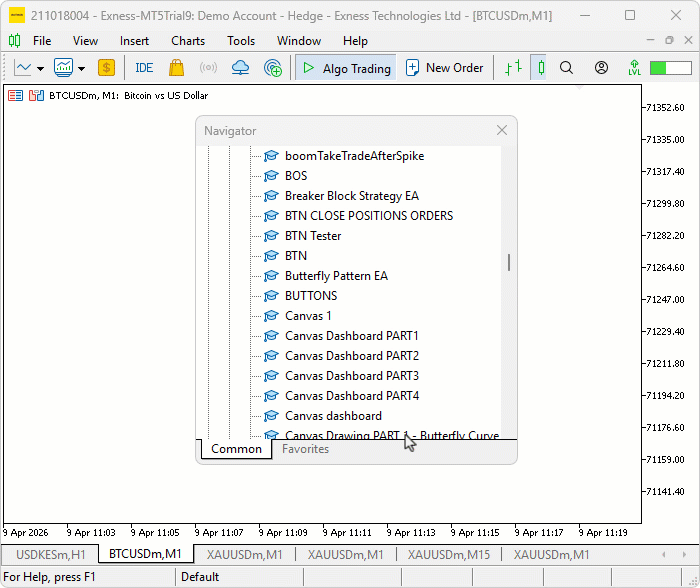This screenshot has width=700, height=588.
Task: Expand the indicators dropdown arrow
Action: tap(81, 68)
